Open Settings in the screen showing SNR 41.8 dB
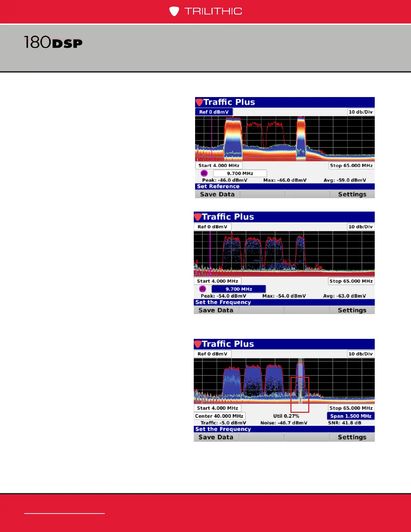Screen dimensions: 411x532 point(352,437)
